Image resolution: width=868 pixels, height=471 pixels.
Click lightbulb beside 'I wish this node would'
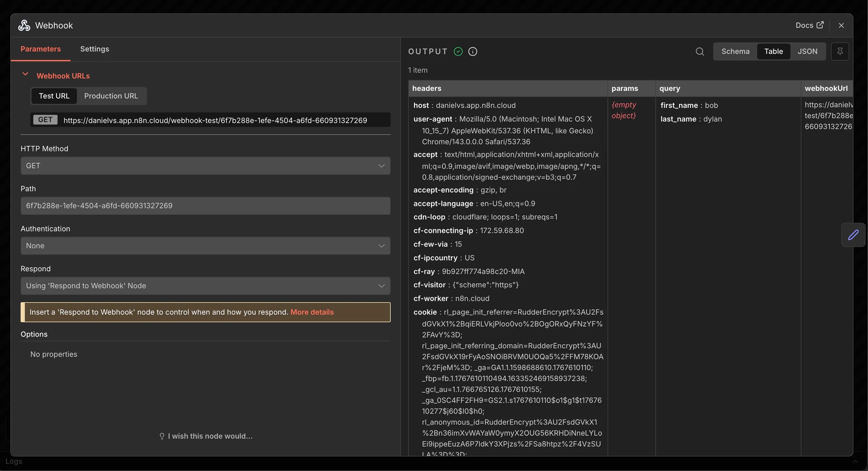[x=162, y=436]
